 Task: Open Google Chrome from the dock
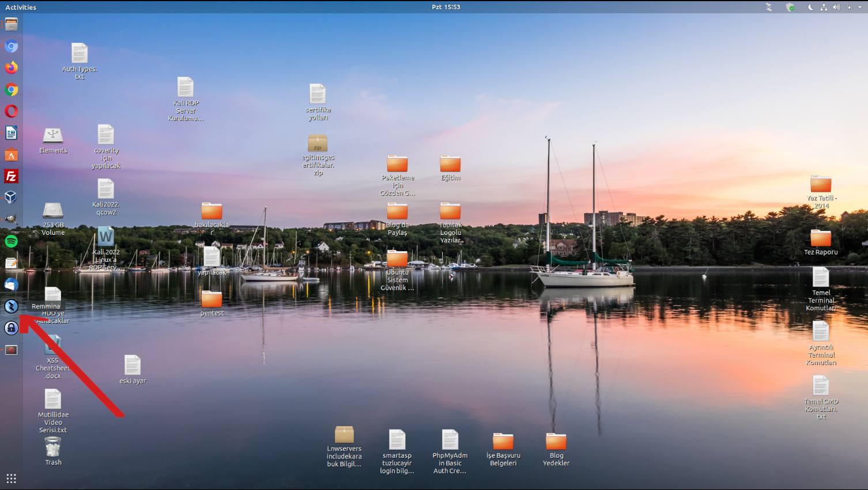11,90
